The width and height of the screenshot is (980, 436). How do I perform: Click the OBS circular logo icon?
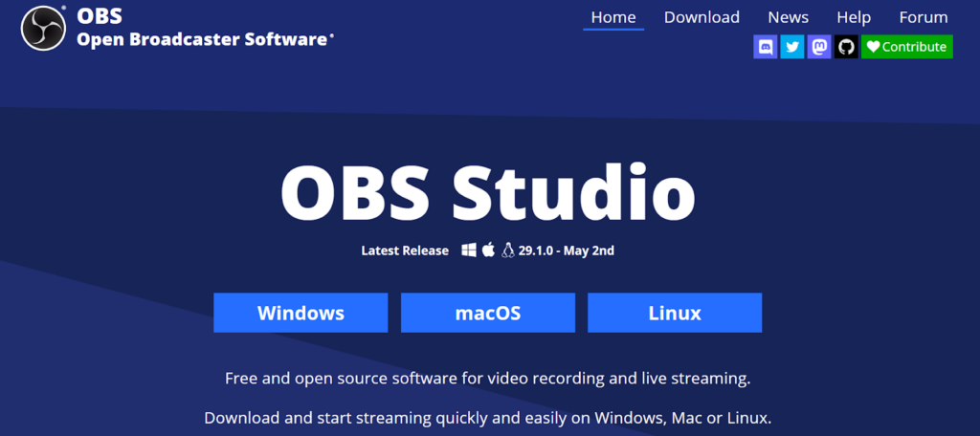43,28
